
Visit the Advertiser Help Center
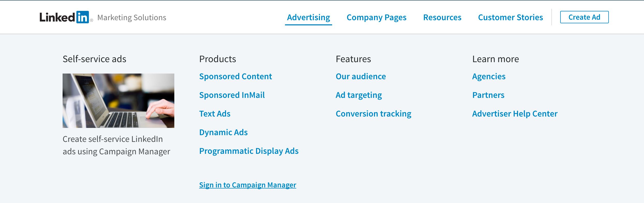pyautogui.click(x=515, y=114)
